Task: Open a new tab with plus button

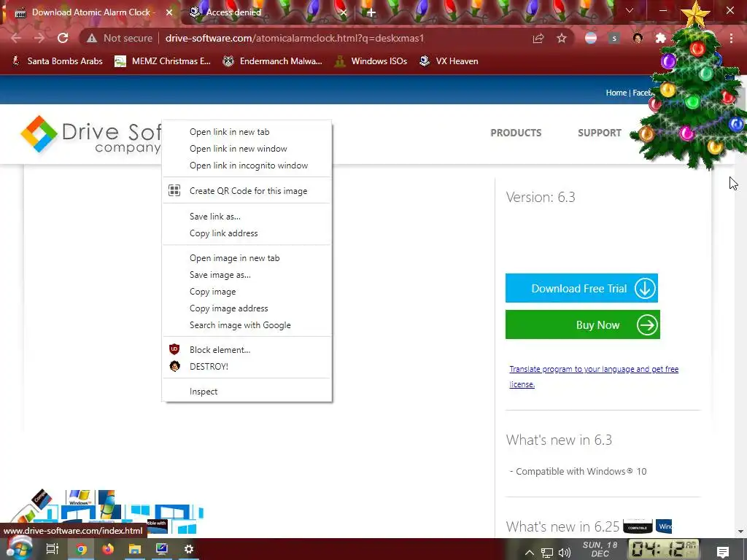Action: [x=371, y=12]
